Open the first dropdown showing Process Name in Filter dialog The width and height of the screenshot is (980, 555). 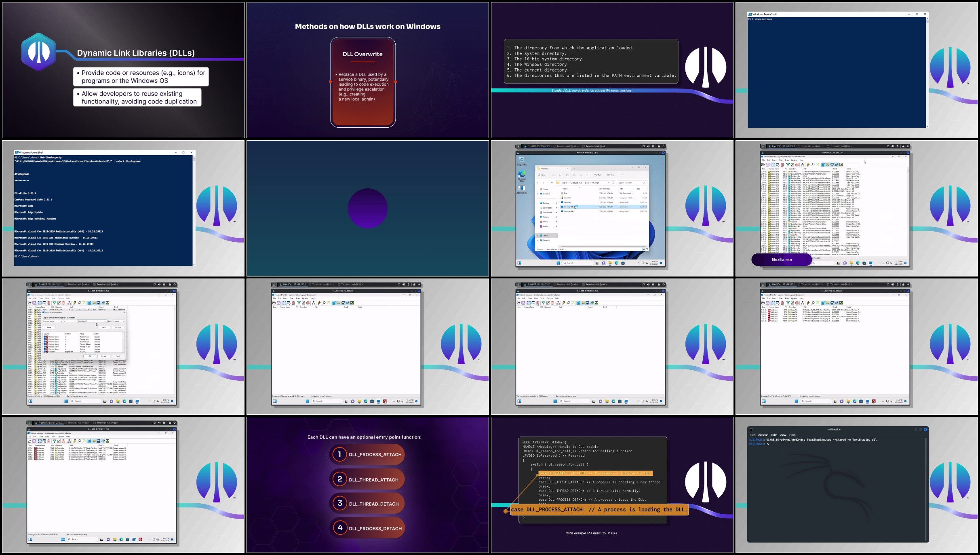(53, 321)
